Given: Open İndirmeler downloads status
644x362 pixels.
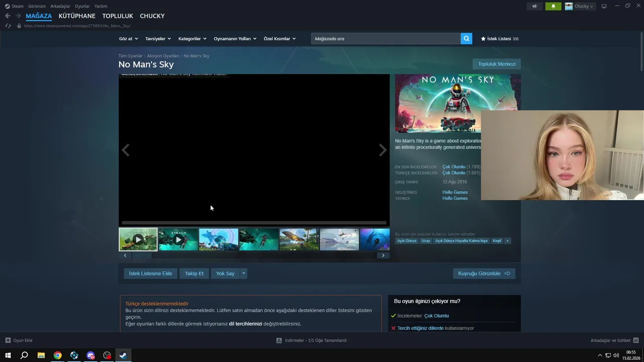Looking at the screenshot, I should 311,340.
